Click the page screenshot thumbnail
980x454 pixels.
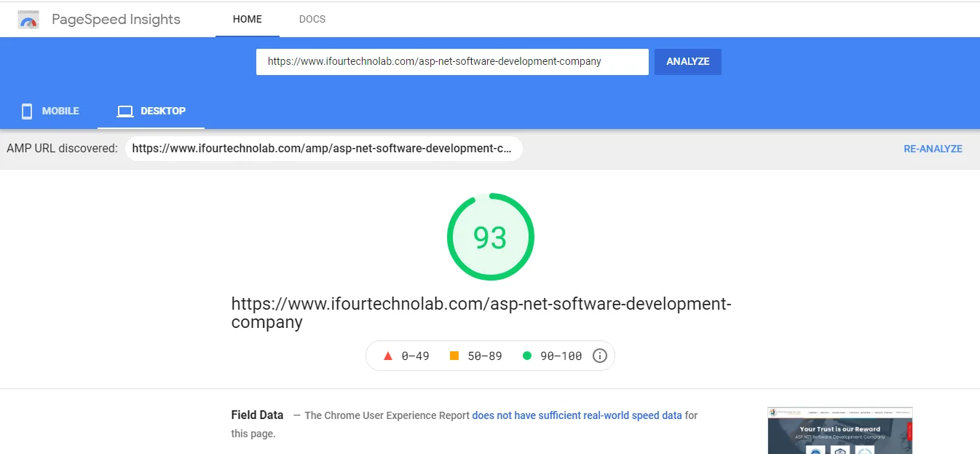[840, 430]
